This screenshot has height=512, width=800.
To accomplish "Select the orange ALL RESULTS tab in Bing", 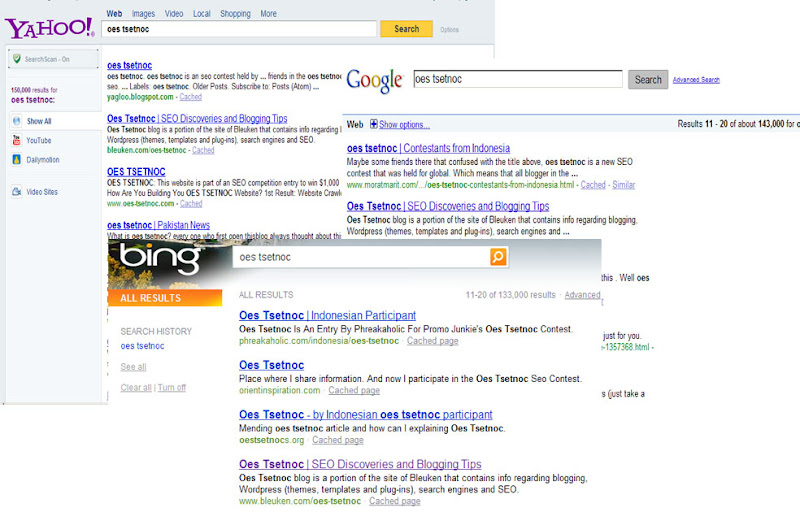I will tap(165, 298).
